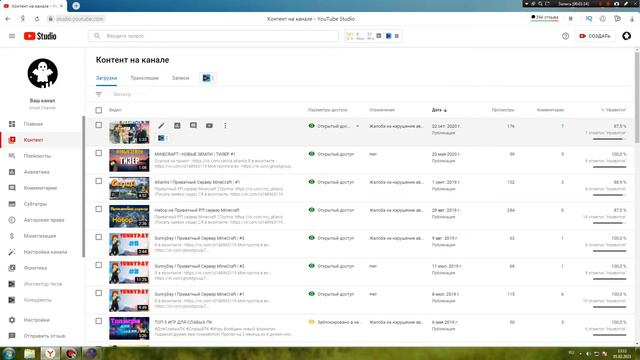640x360 pixels.
Task: Click the extension tab next to Записи
Action: coord(208,78)
